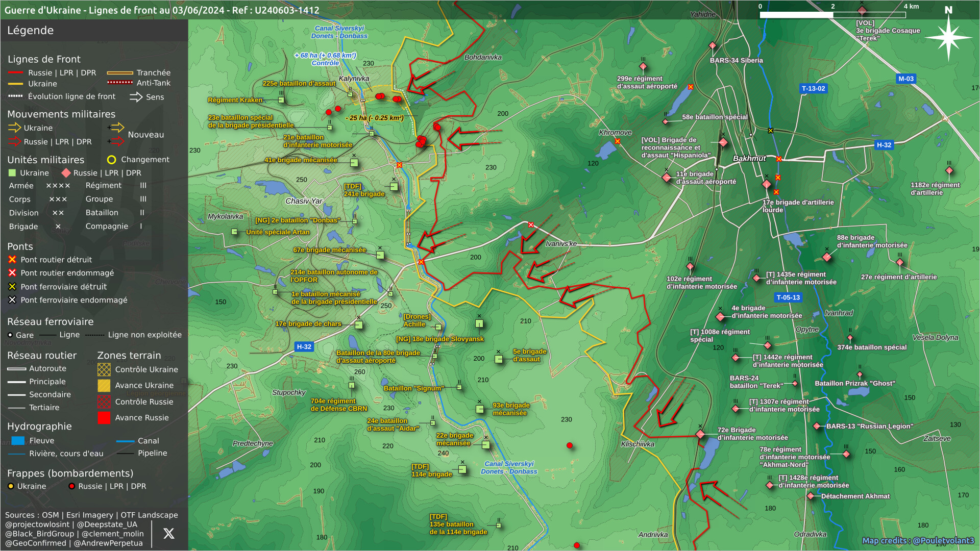Click the north compass star icon
The width and height of the screenshot is (980, 551).
948,37
